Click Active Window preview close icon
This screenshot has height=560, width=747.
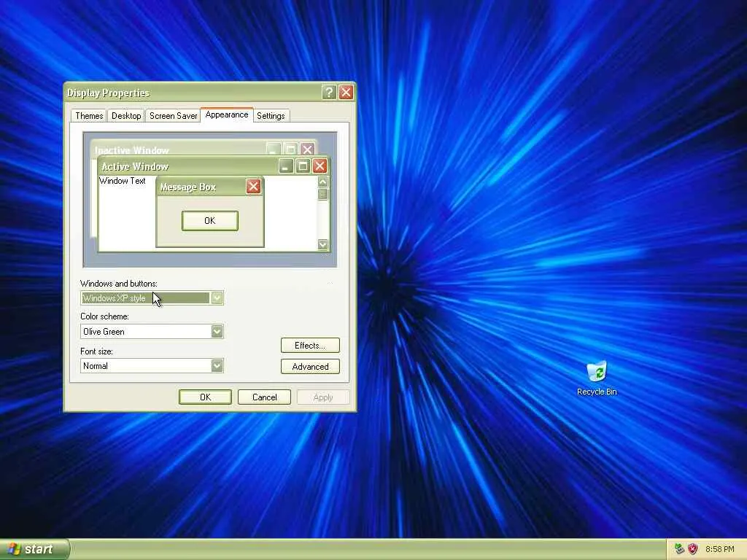click(320, 166)
